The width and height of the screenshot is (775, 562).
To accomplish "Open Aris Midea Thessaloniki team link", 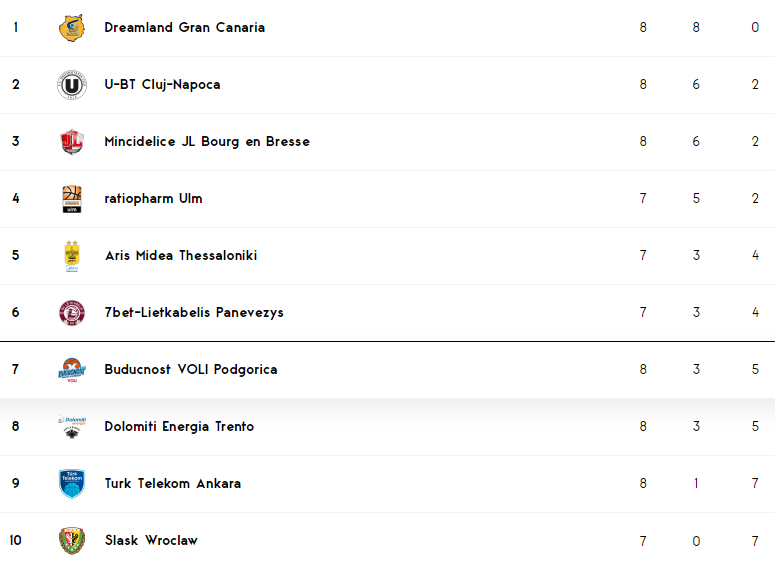I will point(181,256).
